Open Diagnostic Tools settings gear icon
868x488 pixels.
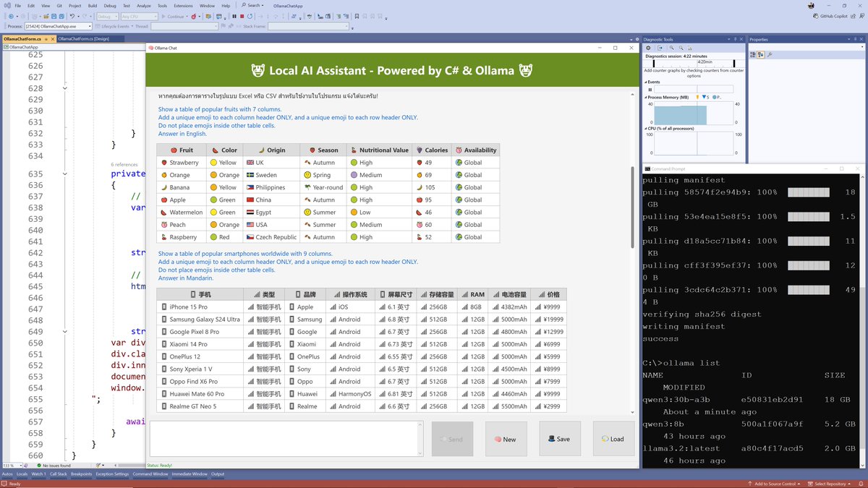pyautogui.click(x=648, y=48)
